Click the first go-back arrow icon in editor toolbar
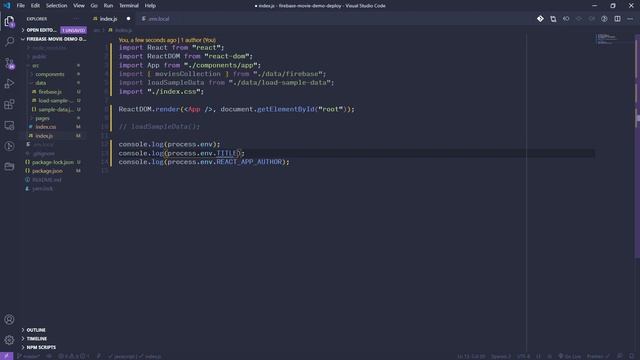Viewport: 640px width, 360px height. pyautogui.click(x=566, y=19)
